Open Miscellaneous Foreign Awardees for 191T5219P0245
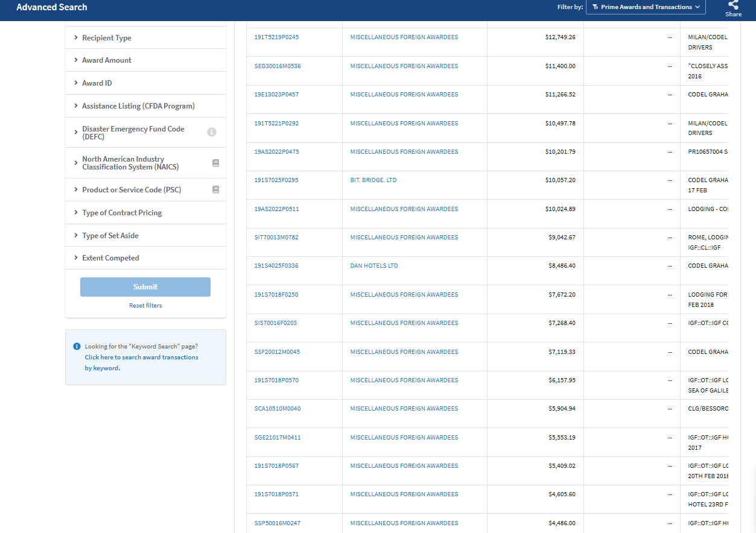 tap(404, 37)
